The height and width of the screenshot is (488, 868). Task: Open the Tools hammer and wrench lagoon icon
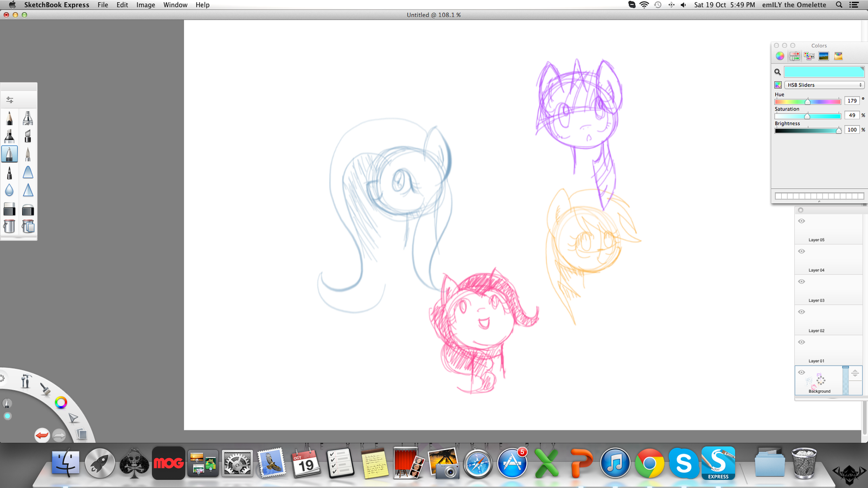point(25,381)
